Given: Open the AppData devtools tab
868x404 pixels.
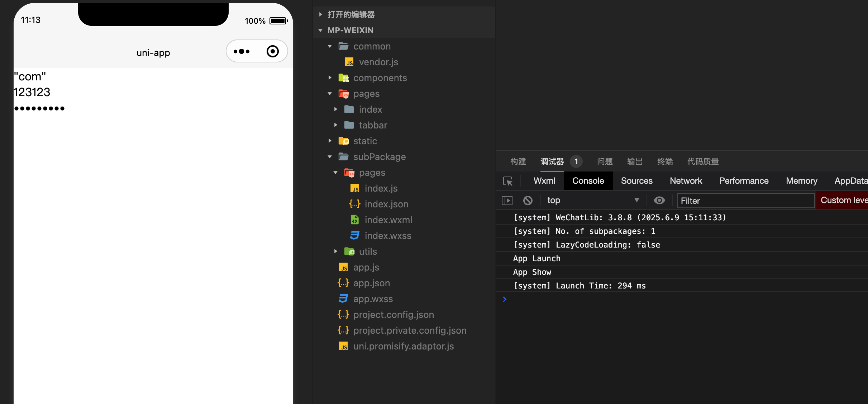Looking at the screenshot, I should point(851,181).
